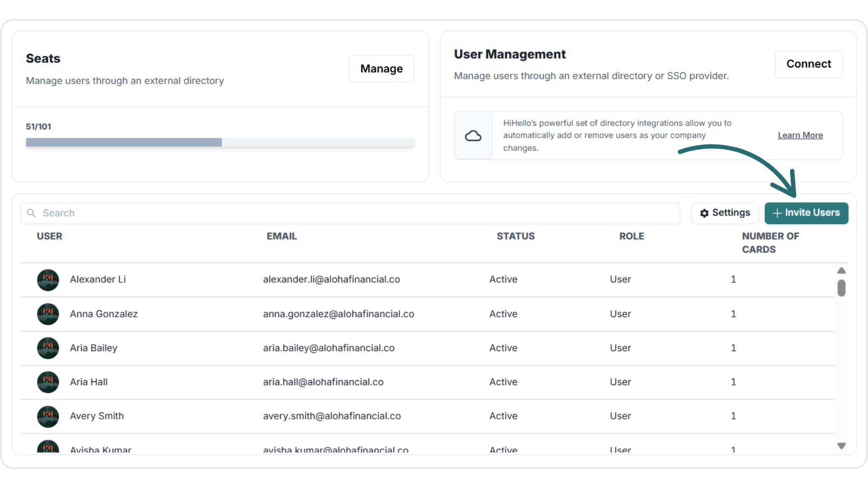Viewport: 868px width, 488px height.
Task: Sort by the ROLE column header
Action: pyautogui.click(x=632, y=236)
